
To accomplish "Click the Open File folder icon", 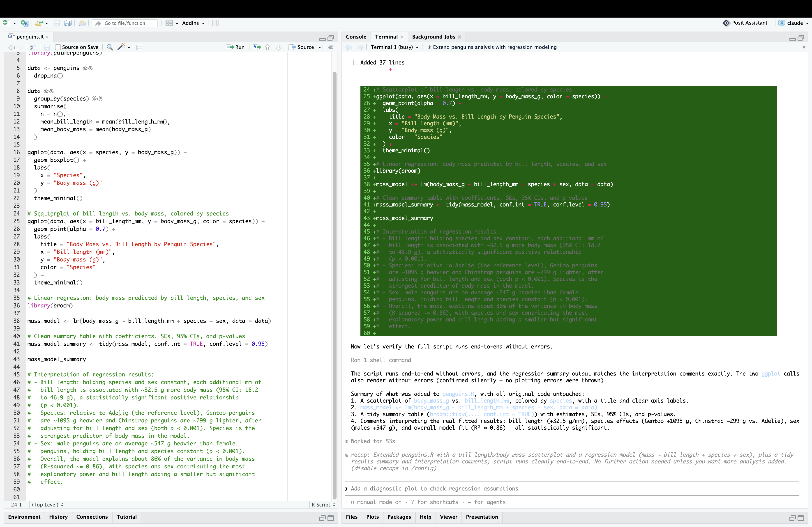I will tap(39, 23).
